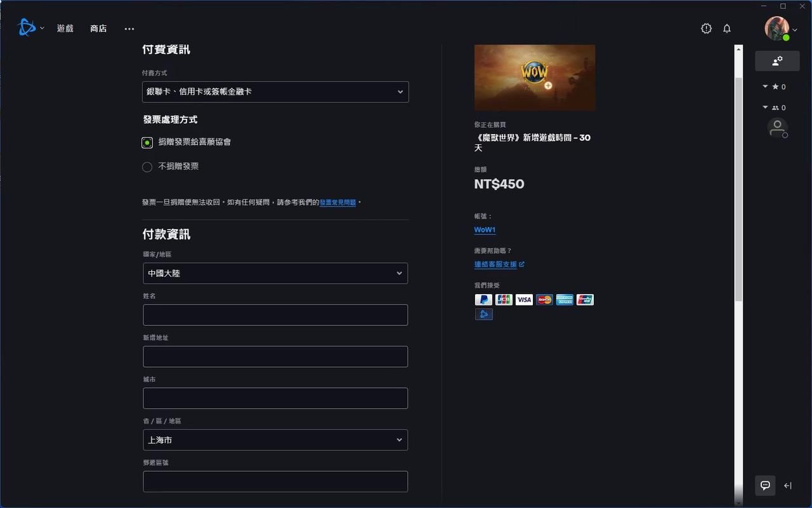Click the profile avatar picture
Viewport: 812px width, 508px height.
[776, 28]
